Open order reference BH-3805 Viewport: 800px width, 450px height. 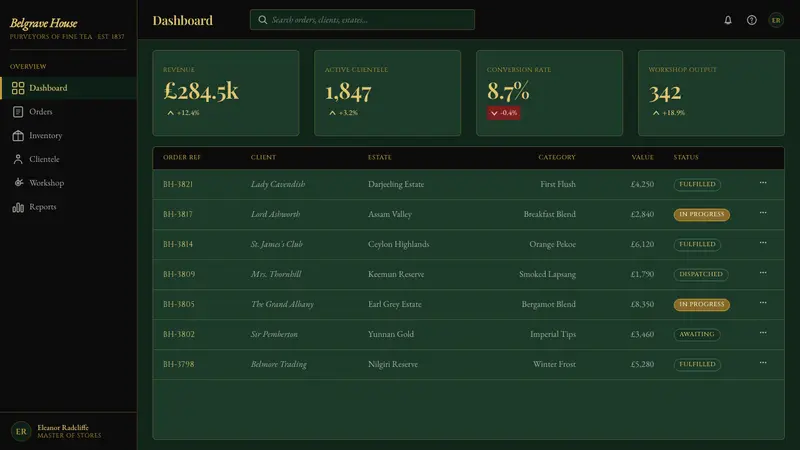click(179, 304)
